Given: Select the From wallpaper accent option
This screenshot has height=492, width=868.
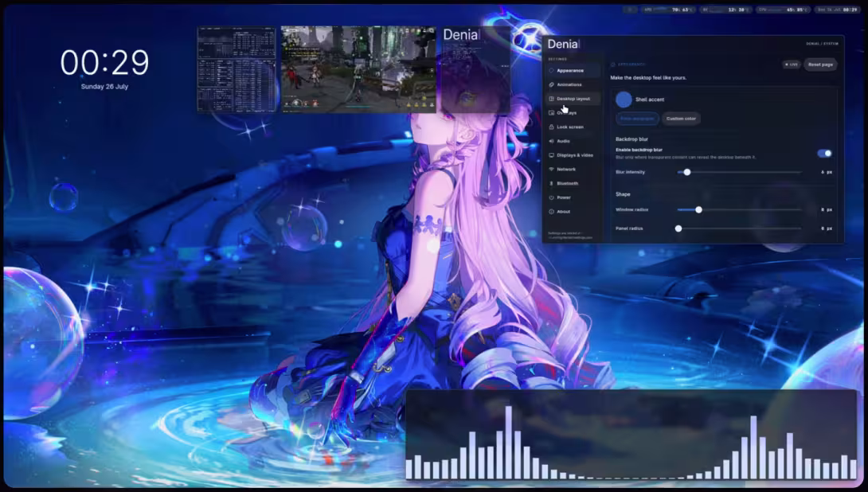Looking at the screenshot, I should (637, 119).
